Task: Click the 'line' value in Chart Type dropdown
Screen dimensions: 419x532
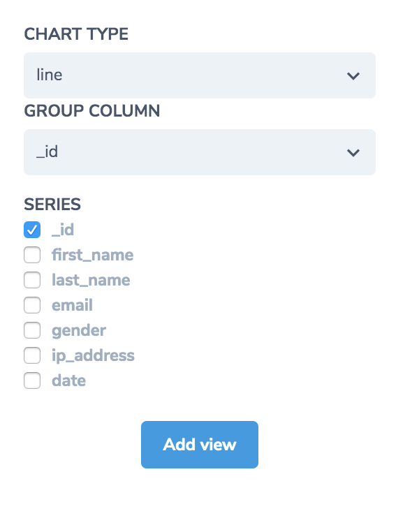Action: [x=50, y=75]
